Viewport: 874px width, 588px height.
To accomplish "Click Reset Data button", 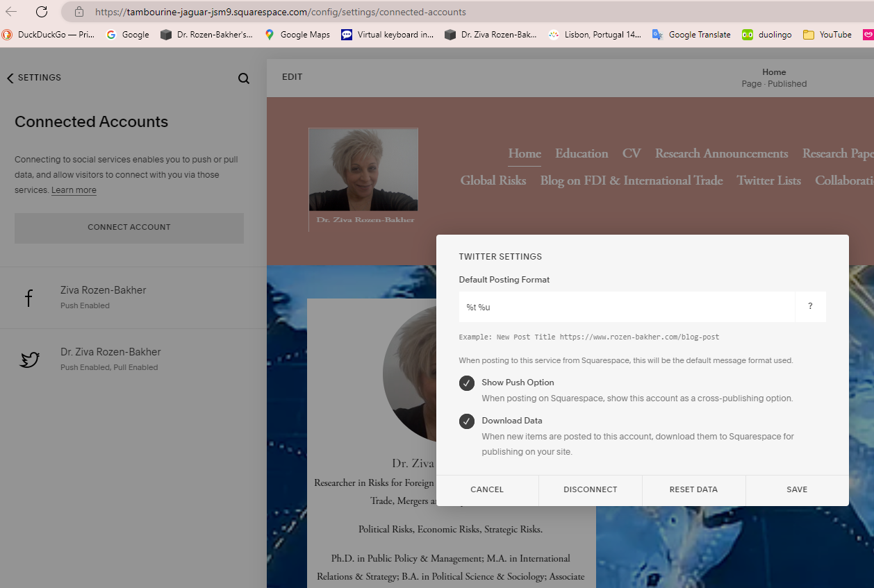I will (x=693, y=490).
